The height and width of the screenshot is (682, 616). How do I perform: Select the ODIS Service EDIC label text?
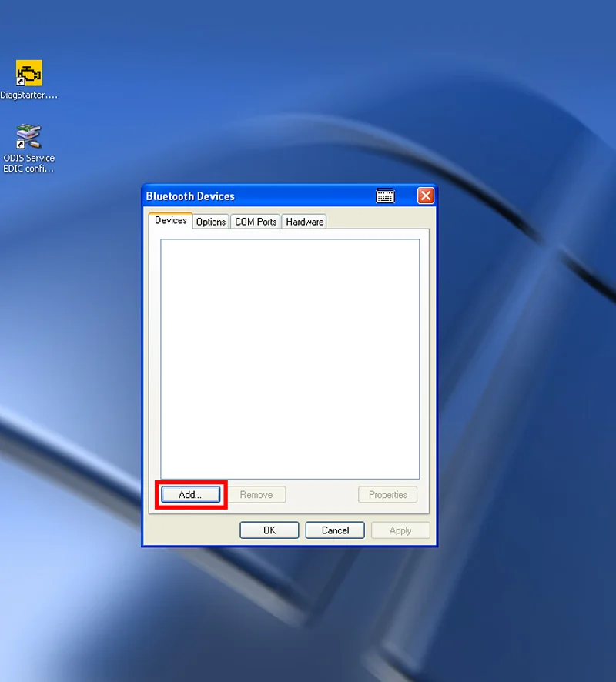pos(28,163)
